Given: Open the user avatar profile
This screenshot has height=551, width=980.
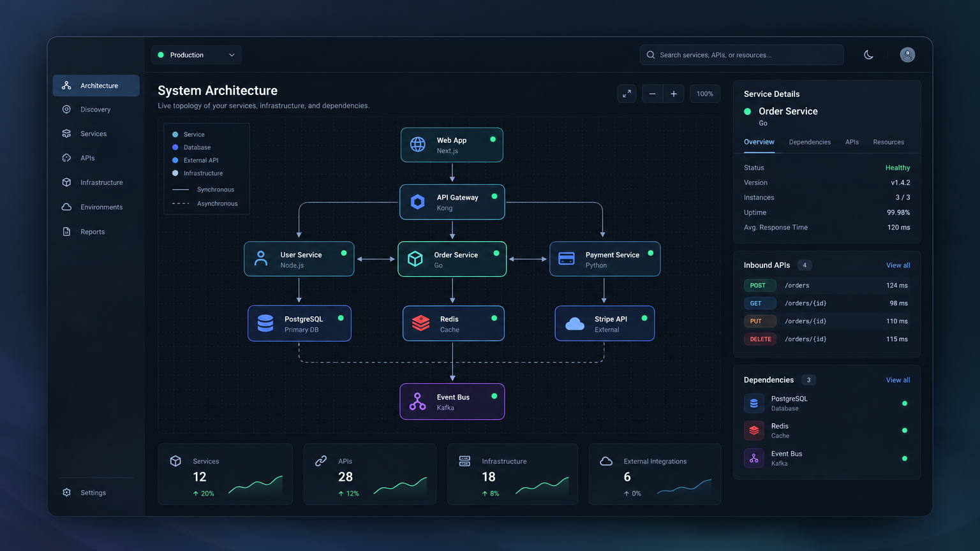Looking at the screenshot, I should tap(907, 55).
